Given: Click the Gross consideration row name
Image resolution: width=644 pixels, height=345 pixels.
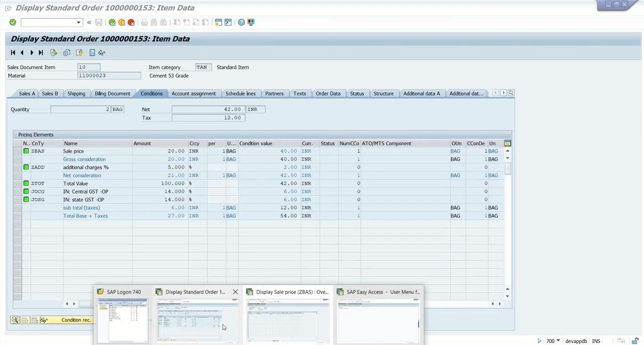Looking at the screenshot, I should tap(85, 159).
